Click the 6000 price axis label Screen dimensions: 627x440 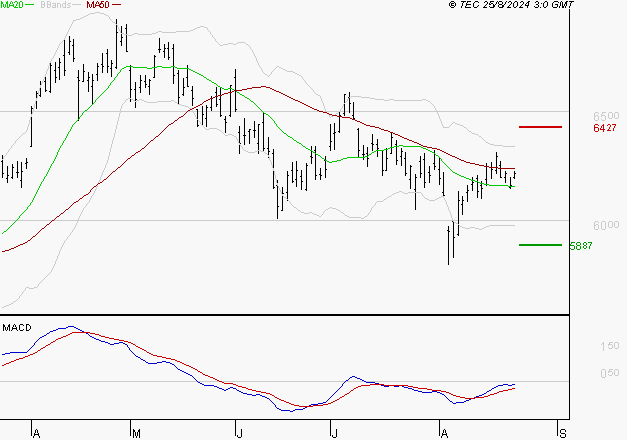(x=606, y=225)
